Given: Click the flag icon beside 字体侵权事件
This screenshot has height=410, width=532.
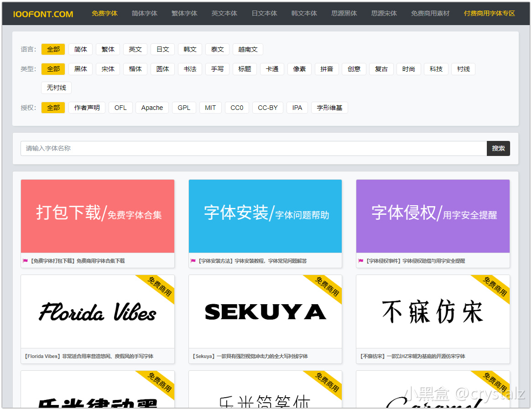Looking at the screenshot, I should coord(360,261).
